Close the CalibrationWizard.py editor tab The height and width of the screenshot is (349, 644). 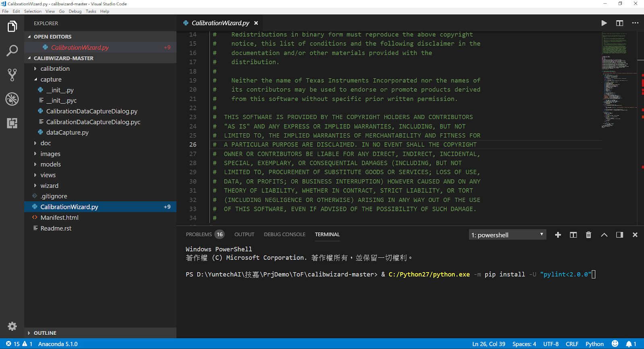click(x=256, y=23)
